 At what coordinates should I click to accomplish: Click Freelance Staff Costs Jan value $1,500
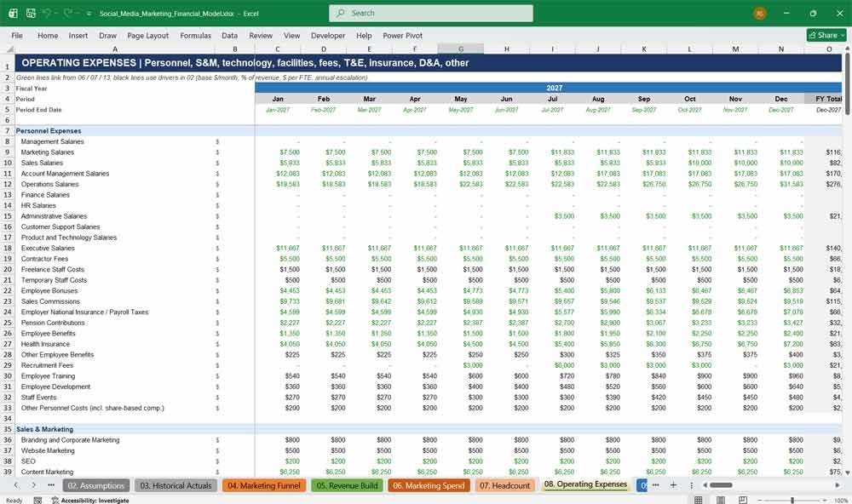click(290, 269)
